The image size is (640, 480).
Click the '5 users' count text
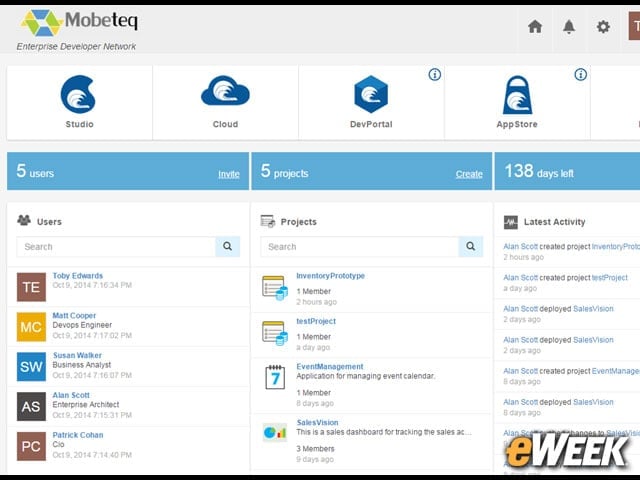(x=35, y=171)
